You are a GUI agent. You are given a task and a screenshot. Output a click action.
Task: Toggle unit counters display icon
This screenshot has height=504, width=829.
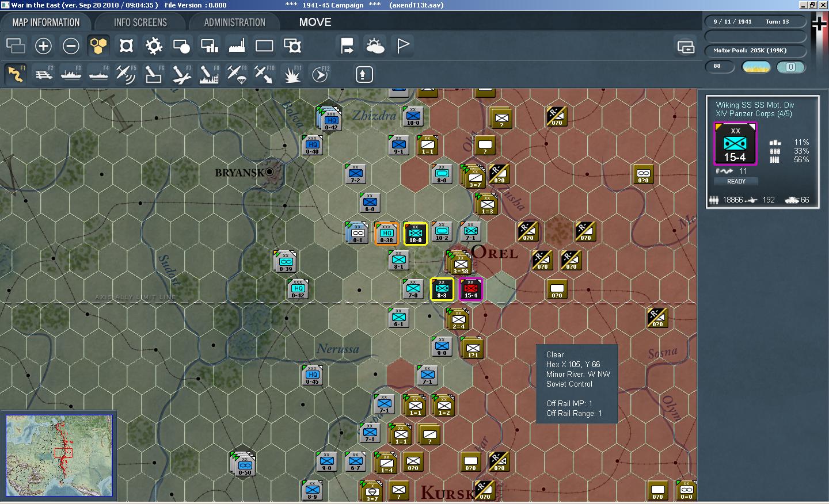[x=16, y=45]
